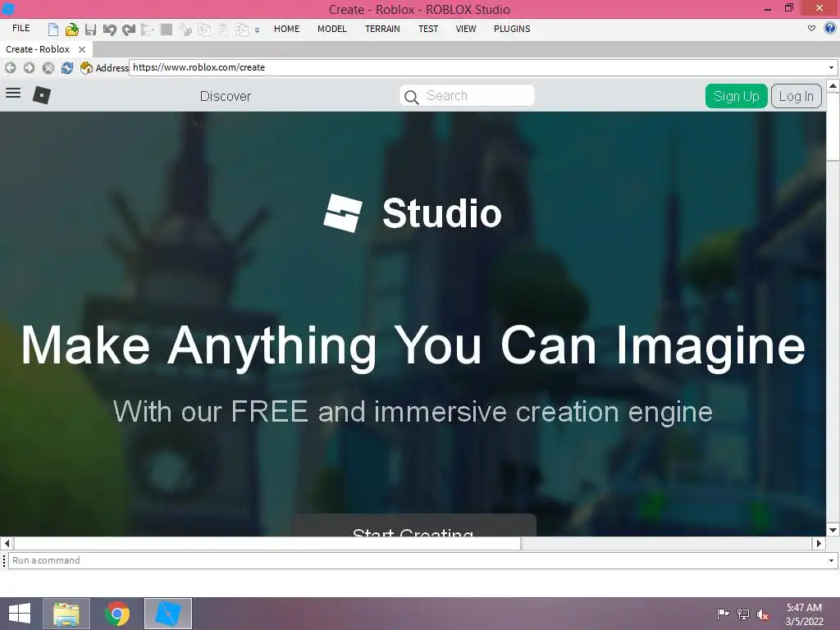Undo the last action
840x630 pixels.
click(x=109, y=30)
